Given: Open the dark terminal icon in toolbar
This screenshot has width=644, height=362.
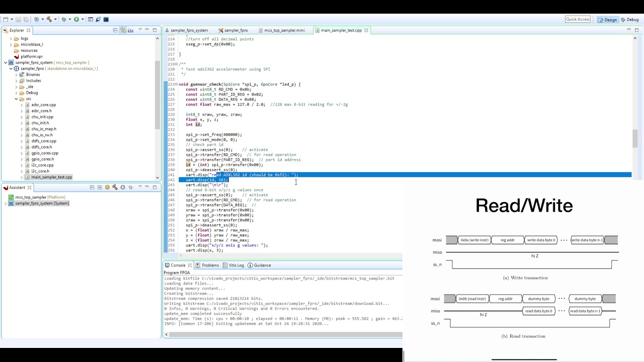Looking at the screenshot, I should [106, 20].
